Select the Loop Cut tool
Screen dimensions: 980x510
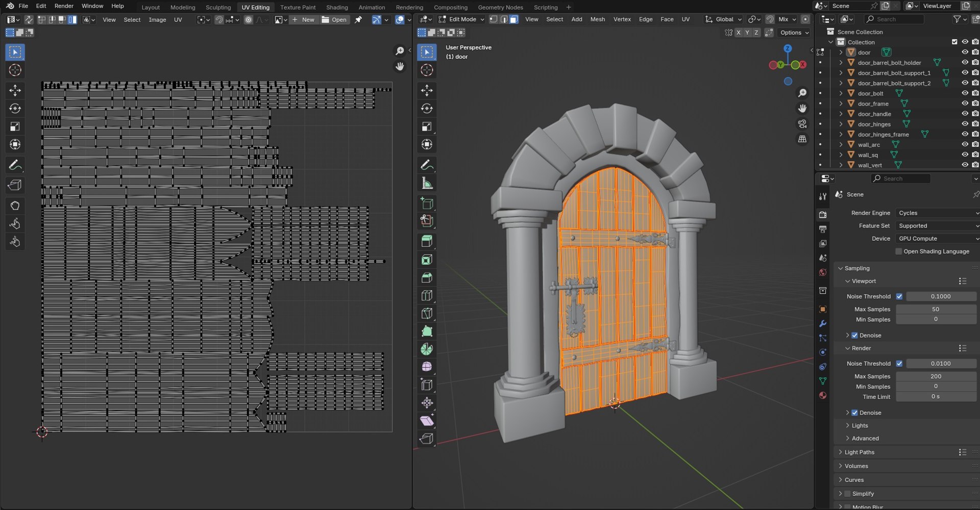tap(427, 295)
